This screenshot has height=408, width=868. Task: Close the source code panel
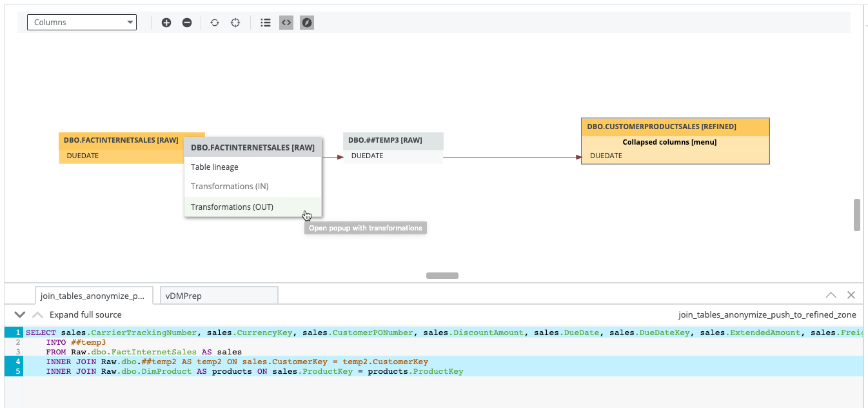851,295
